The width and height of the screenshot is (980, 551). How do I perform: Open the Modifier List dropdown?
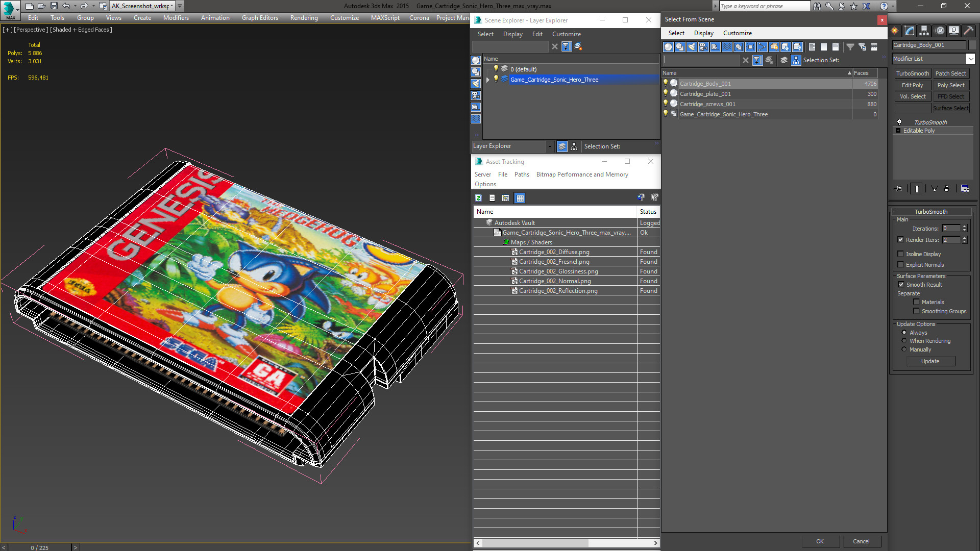[970, 59]
